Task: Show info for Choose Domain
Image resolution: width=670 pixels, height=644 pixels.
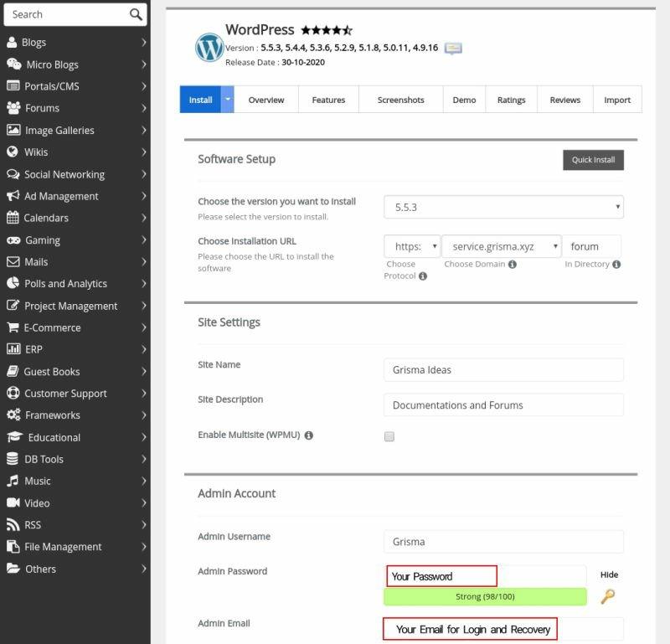Action: pyautogui.click(x=513, y=265)
